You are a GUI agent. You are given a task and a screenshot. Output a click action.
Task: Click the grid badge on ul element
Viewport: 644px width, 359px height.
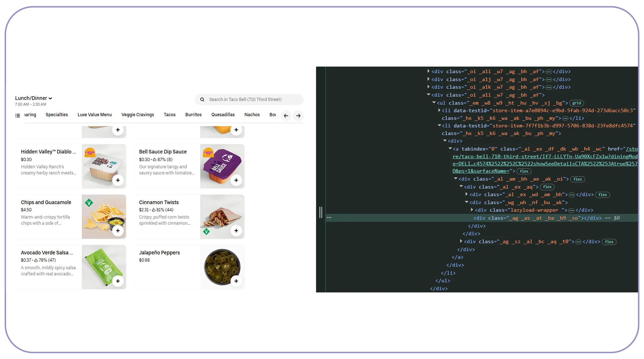pyautogui.click(x=577, y=103)
